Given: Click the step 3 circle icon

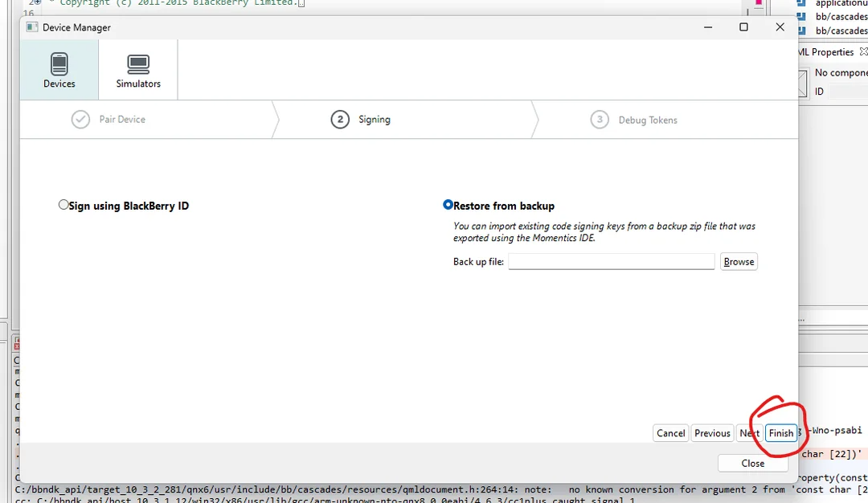Looking at the screenshot, I should [x=600, y=120].
